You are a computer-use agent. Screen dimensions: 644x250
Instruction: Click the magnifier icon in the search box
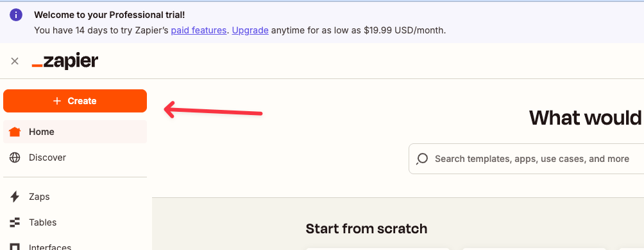pos(422,159)
